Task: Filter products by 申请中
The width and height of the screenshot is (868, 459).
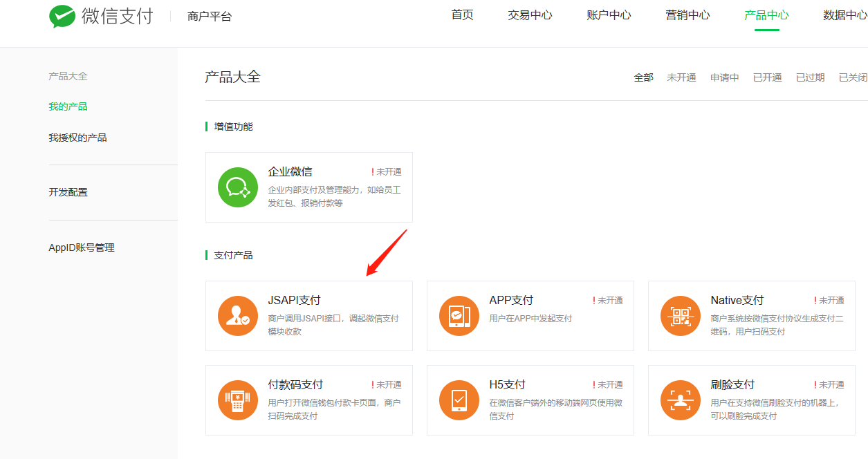Action: (x=725, y=77)
